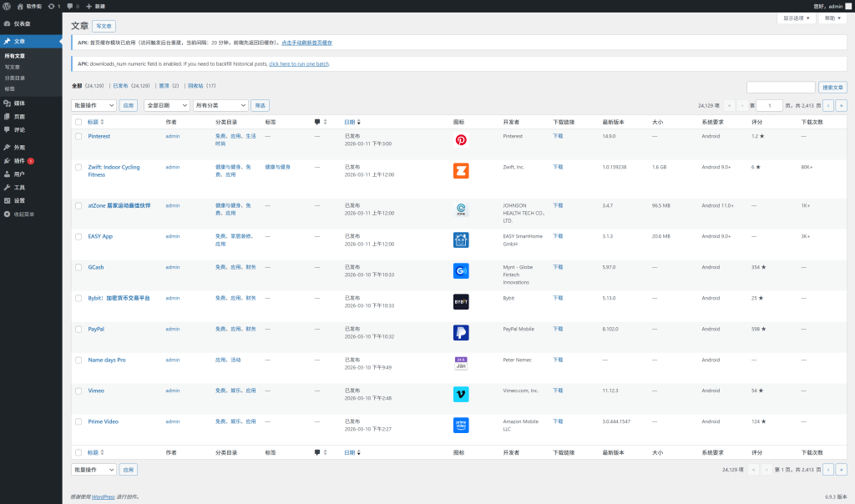This screenshot has height=504, width=855.
Task: Tick the checkbox for Pinterest post
Action: point(78,136)
